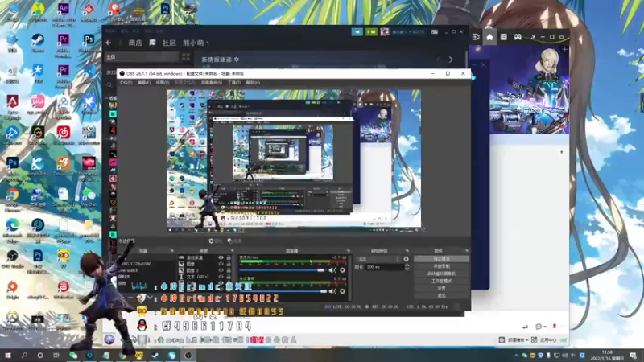Click the list icon in right launcher window
The height and width of the screenshot is (362, 644).
pos(504,37)
